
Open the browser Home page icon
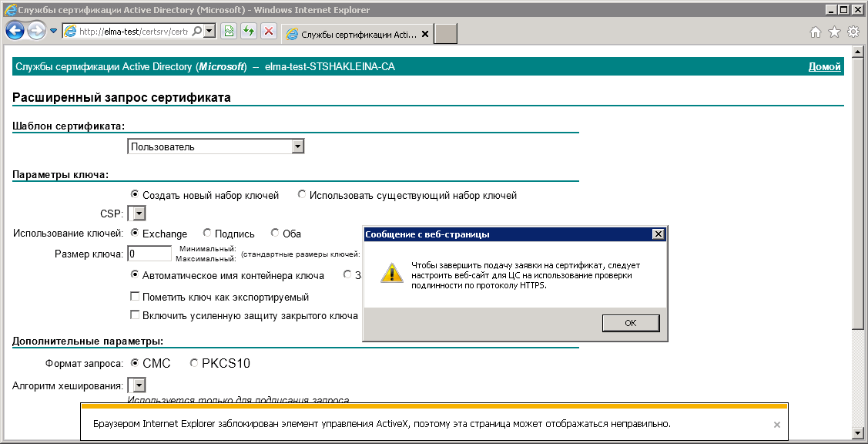(x=816, y=32)
